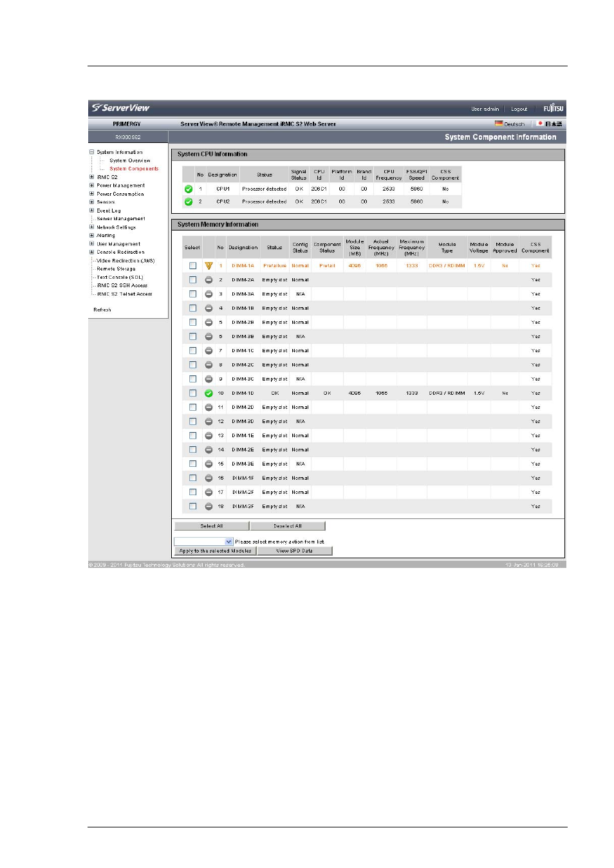This screenshot has height=868, width=614.
Task: Select the DIMM-2B module checkbox
Action: click(192, 323)
